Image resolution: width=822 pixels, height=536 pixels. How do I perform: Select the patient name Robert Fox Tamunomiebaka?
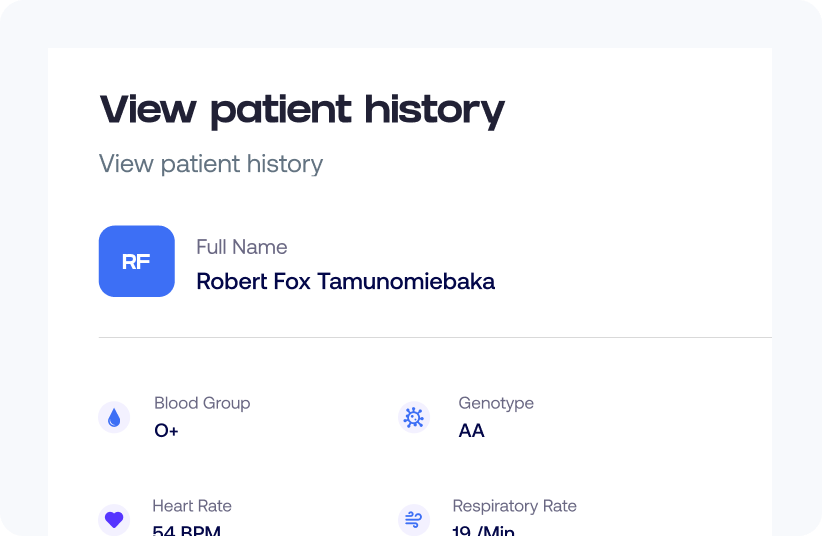(345, 282)
